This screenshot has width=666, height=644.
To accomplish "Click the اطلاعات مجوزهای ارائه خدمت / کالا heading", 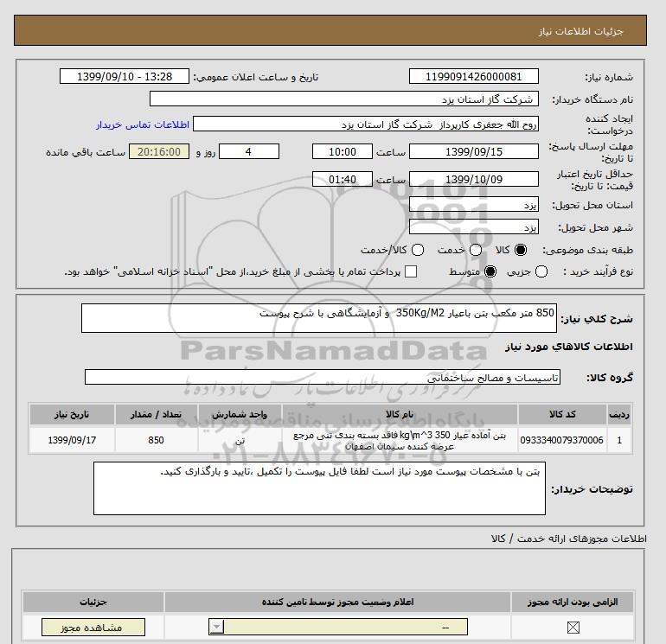I will pos(569,539).
